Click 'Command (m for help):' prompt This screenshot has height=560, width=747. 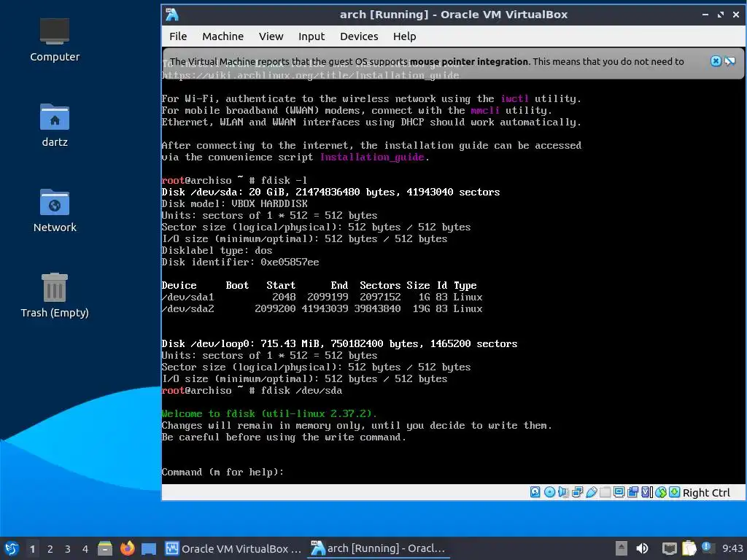tap(222, 472)
